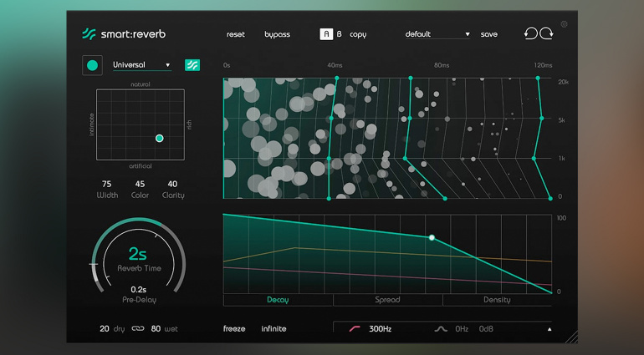The image size is (644, 355).
Task: Select the bell filter icon
Action: [441, 329]
